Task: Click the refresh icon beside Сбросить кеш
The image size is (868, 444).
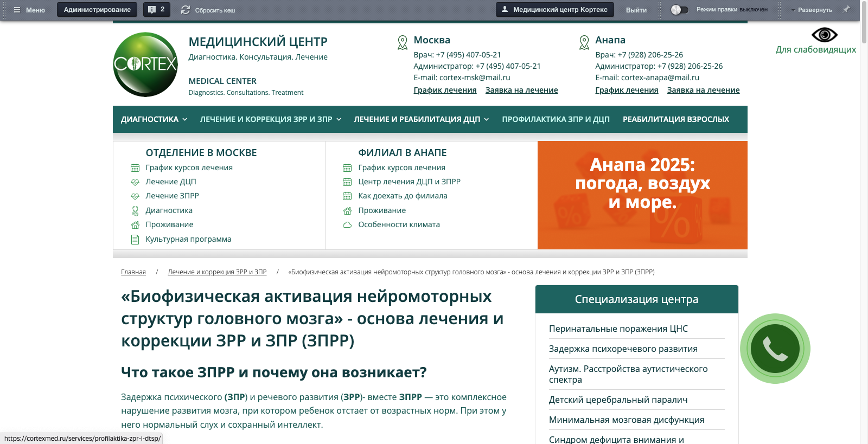Action: [x=186, y=10]
